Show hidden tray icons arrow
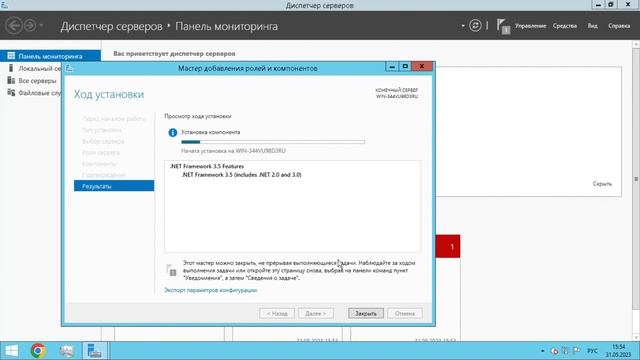The image size is (640, 360). 542,351
